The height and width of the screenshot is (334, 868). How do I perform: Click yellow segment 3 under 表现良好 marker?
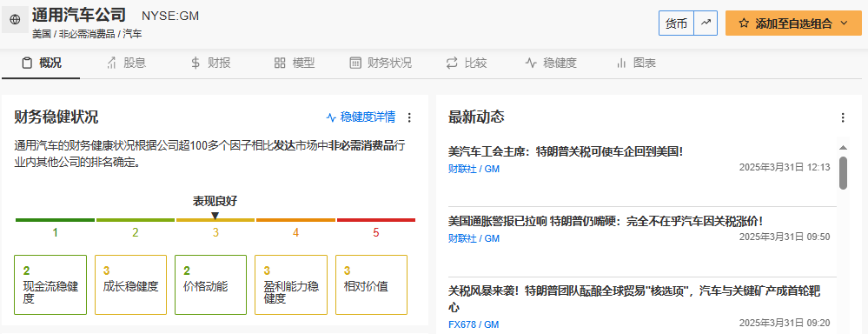(215, 220)
